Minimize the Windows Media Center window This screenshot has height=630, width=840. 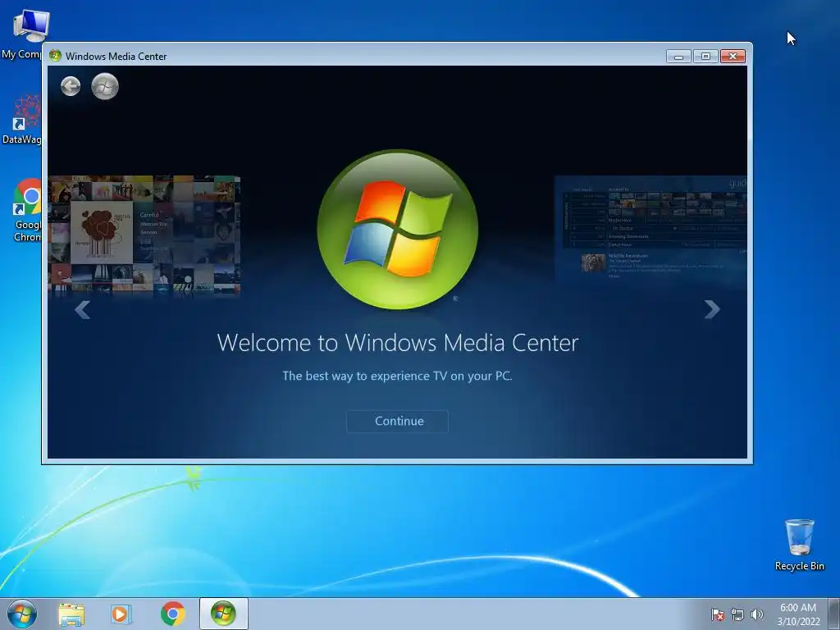678,57
